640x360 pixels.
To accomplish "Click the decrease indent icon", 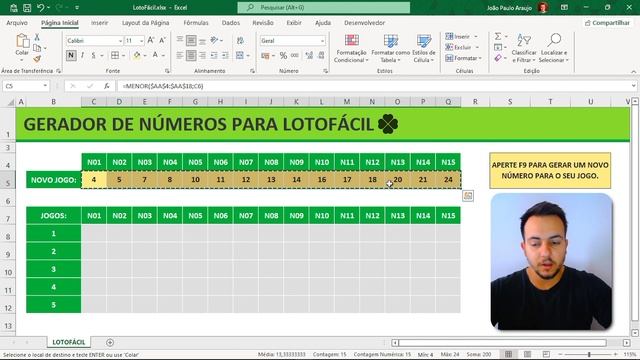I will (214, 55).
